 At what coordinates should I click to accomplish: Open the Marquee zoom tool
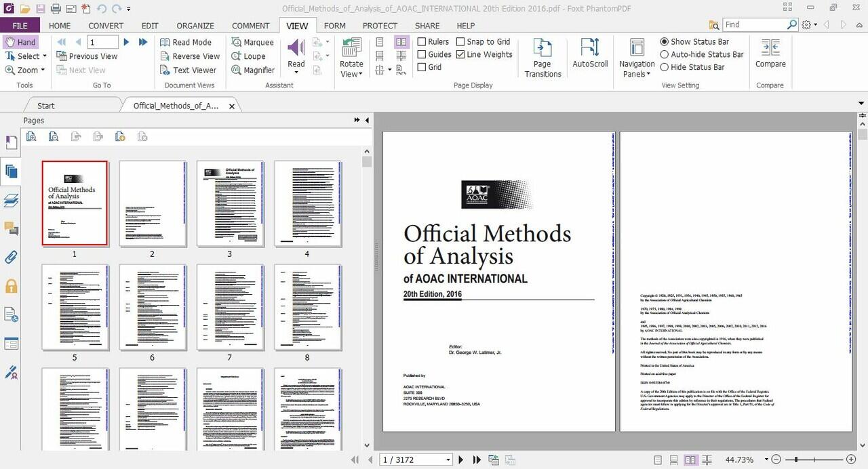point(252,42)
